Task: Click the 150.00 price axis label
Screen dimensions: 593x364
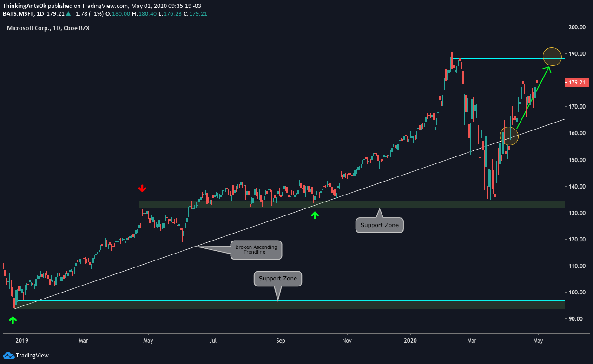Action: (x=577, y=160)
